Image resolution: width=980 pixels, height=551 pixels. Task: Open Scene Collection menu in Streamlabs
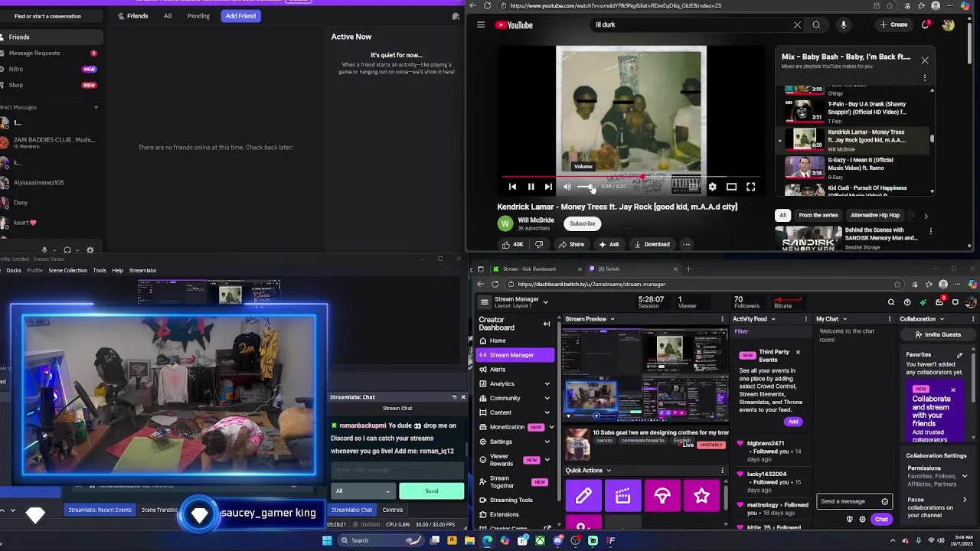68,270
